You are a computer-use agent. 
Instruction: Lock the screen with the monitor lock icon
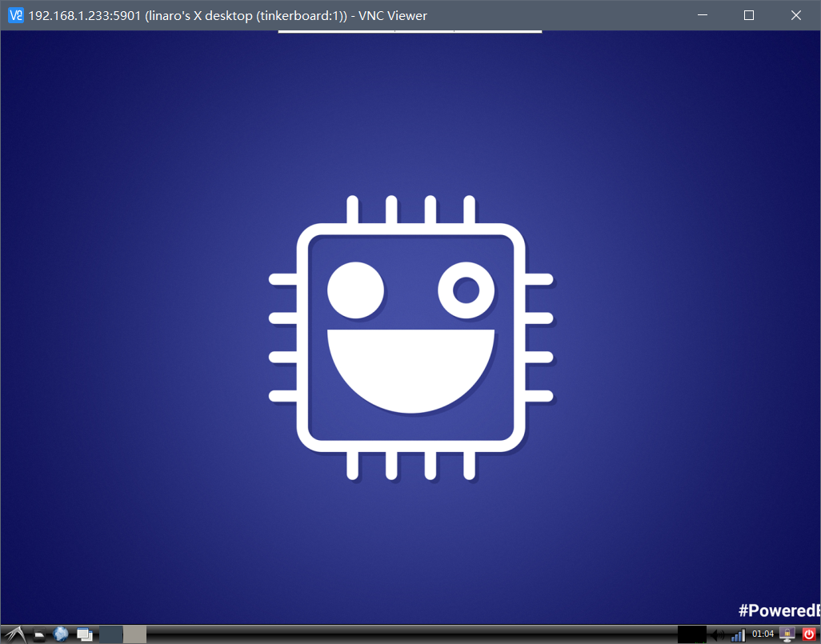point(787,634)
